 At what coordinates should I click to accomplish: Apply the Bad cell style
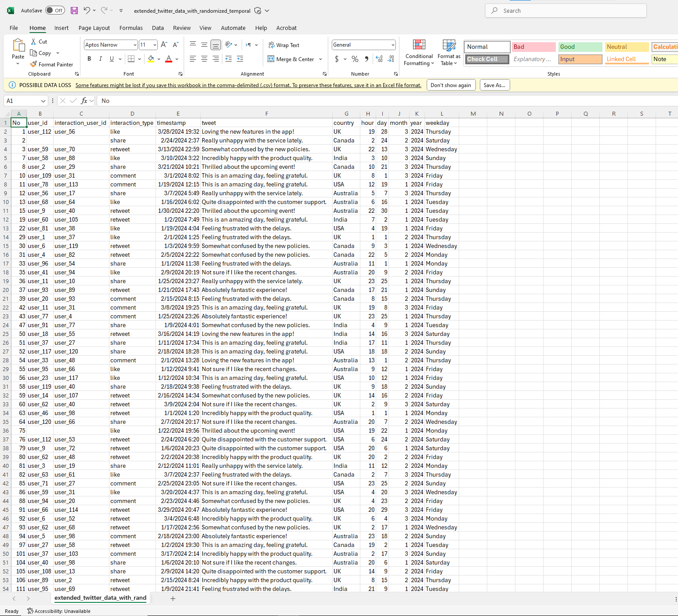(x=534, y=47)
